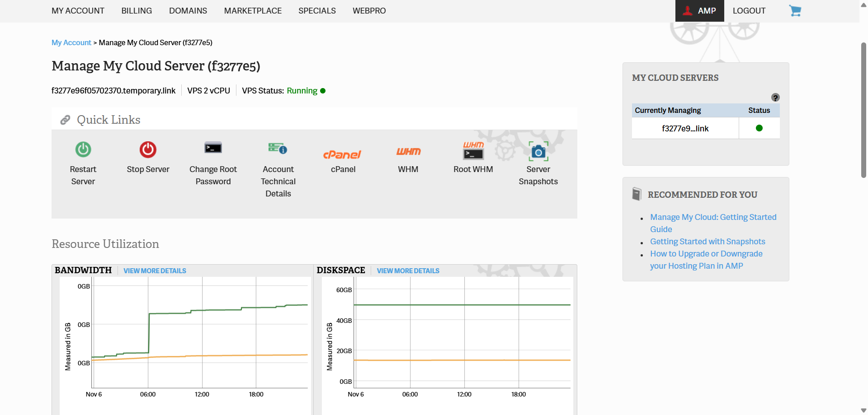The image size is (868, 415).
Task: Open Root WHM terminal icon
Action: click(x=473, y=151)
